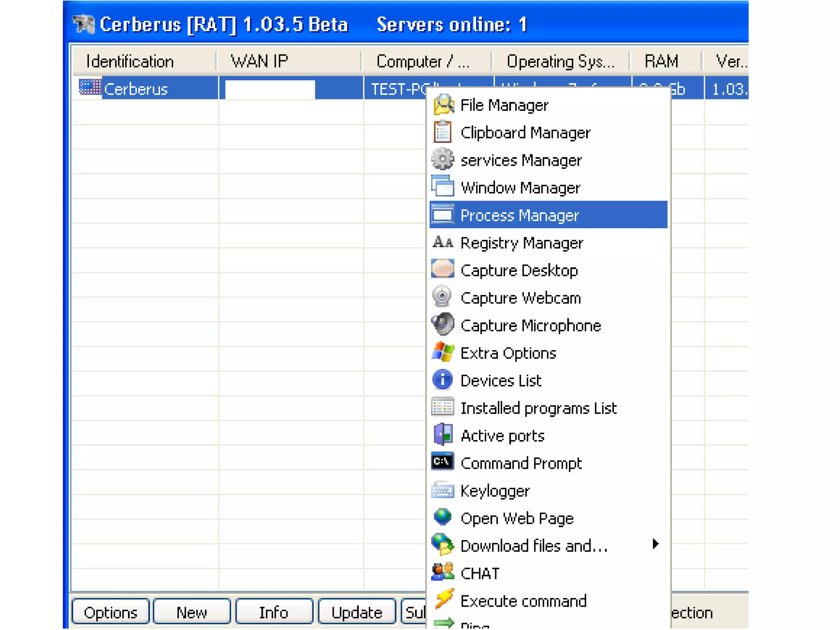Click the Active ports door icon

click(x=443, y=435)
